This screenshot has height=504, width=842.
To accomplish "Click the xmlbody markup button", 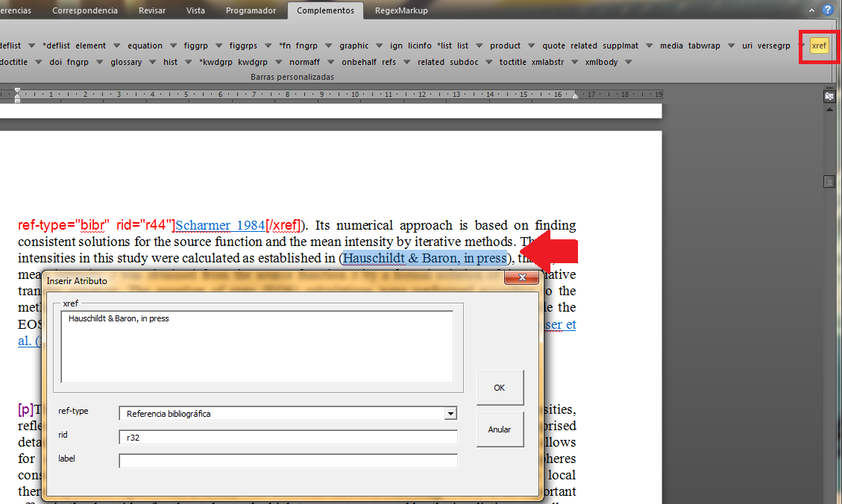I will coord(601,62).
